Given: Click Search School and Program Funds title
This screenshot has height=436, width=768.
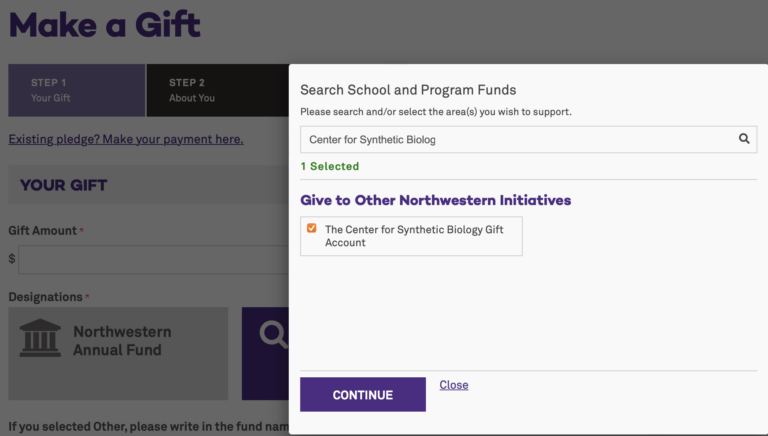Looking at the screenshot, I should (x=408, y=90).
